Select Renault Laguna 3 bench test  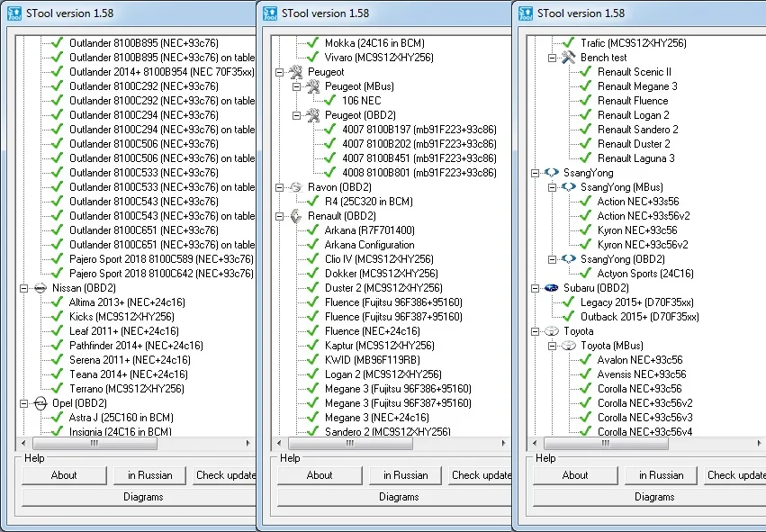(x=636, y=158)
